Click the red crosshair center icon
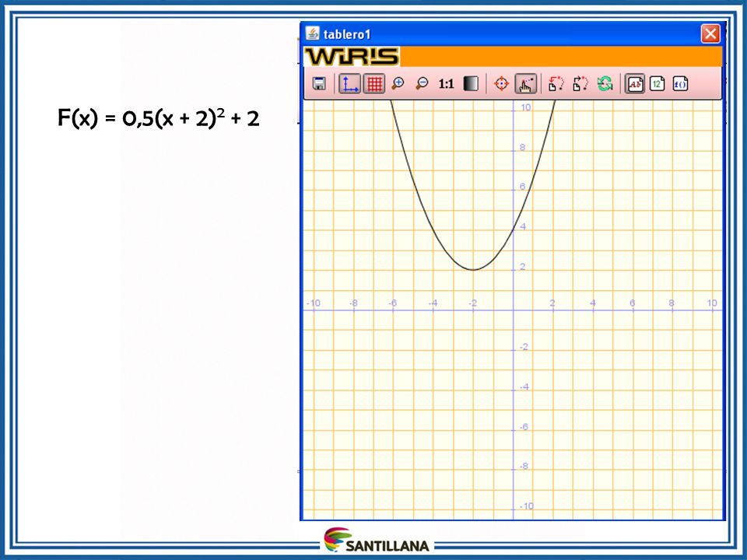747x560 pixels. pyautogui.click(x=501, y=84)
